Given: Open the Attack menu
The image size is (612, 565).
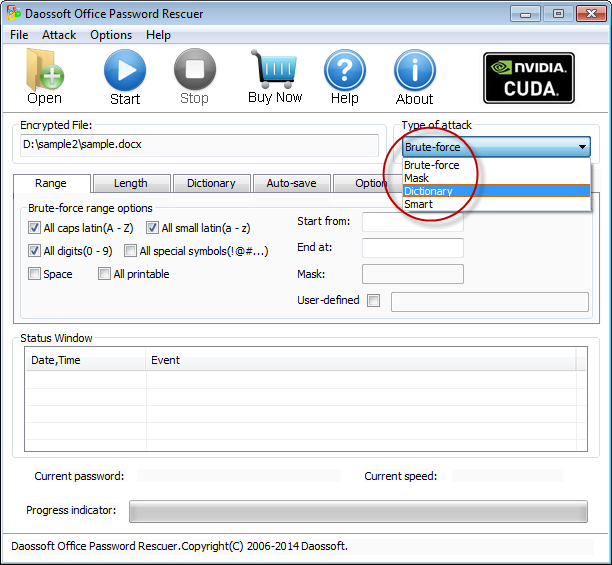Looking at the screenshot, I should (59, 35).
